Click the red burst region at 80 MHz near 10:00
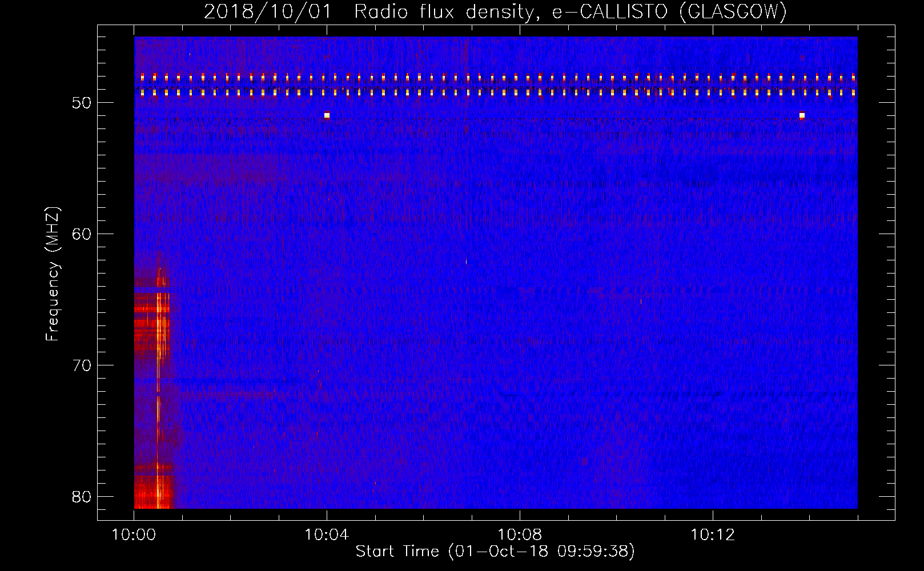 tap(154, 492)
